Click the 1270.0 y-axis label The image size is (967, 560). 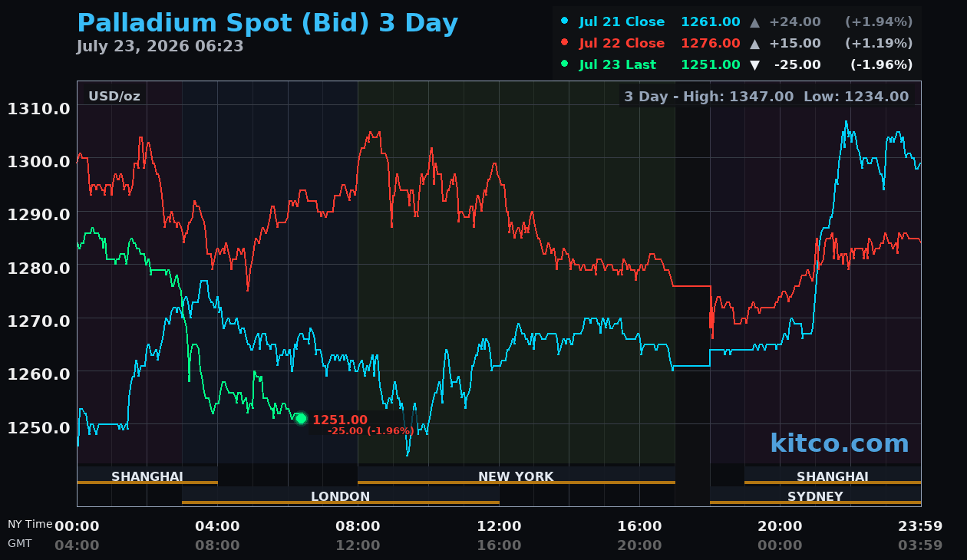click(x=38, y=321)
